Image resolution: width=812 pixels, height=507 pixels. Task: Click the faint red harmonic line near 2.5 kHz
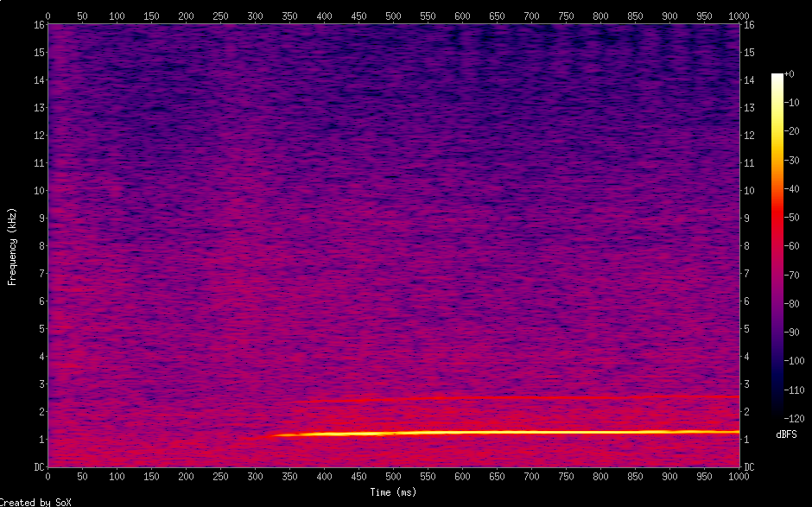(x=518, y=398)
